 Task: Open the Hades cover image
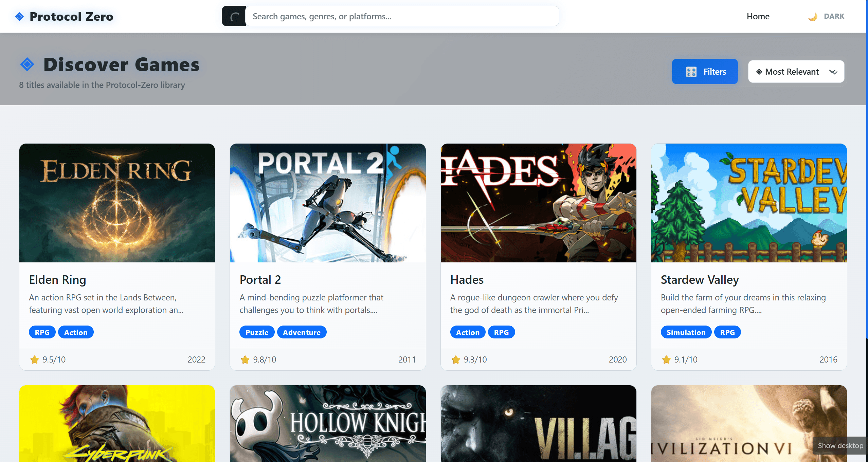pos(538,203)
